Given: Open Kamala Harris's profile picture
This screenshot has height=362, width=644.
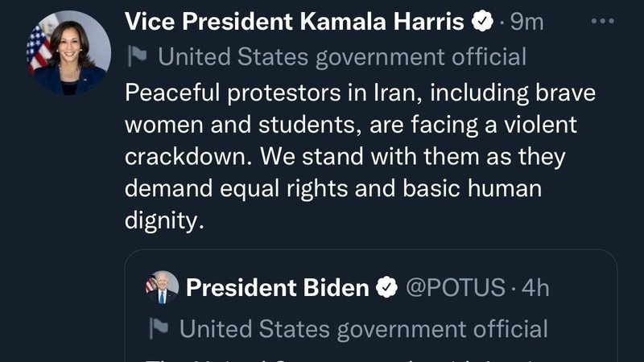Looking at the screenshot, I should tap(69, 53).
